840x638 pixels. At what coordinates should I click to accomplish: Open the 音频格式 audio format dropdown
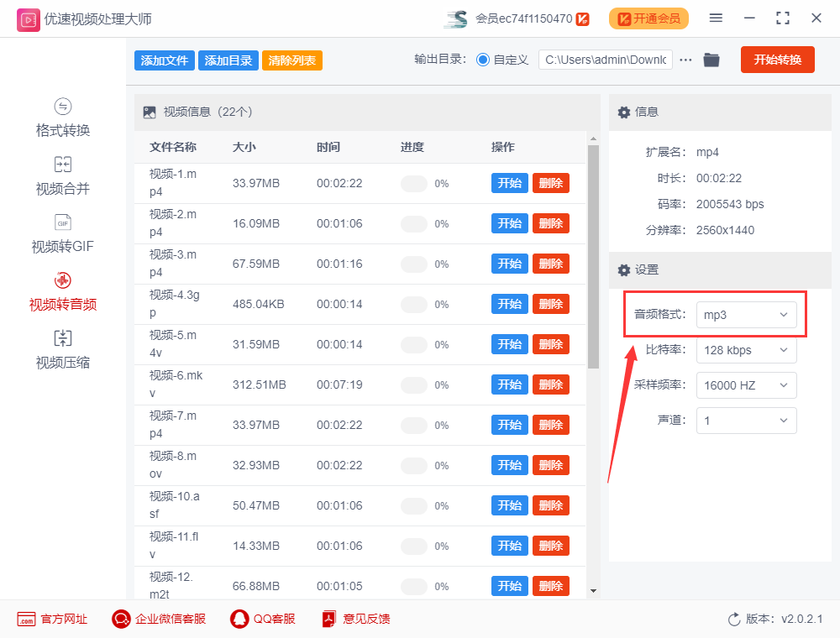(746, 314)
